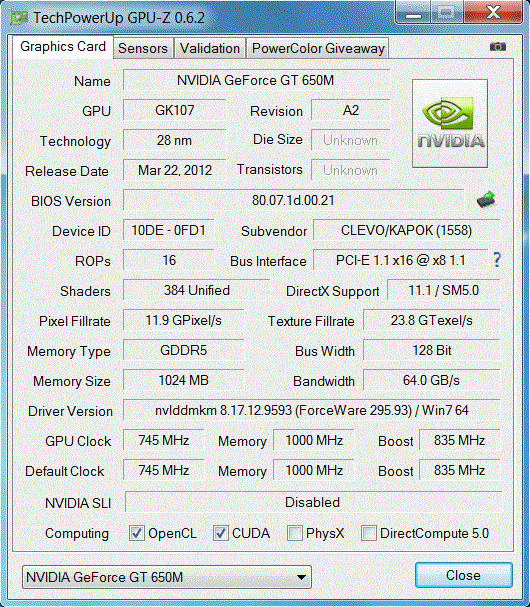Image resolution: width=530 pixels, height=607 pixels.
Task: Click the Name field showing GT 650M
Action: (x=256, y=80)
